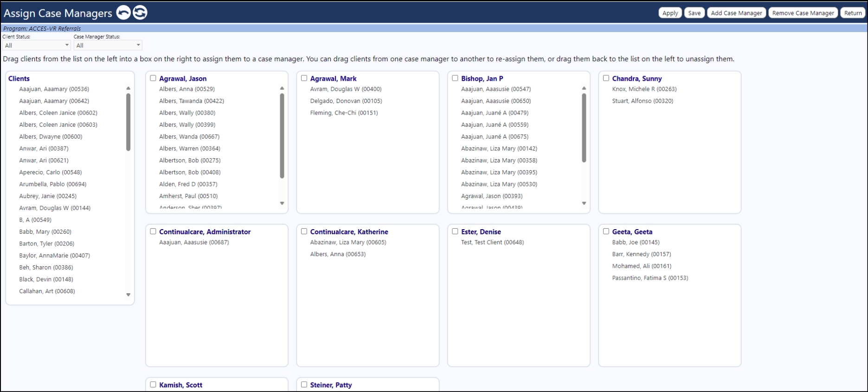Viewport: 868px width, 392px height.
Task: Click Bishop, Jan P list scroll up arrow
Action: 584,88
